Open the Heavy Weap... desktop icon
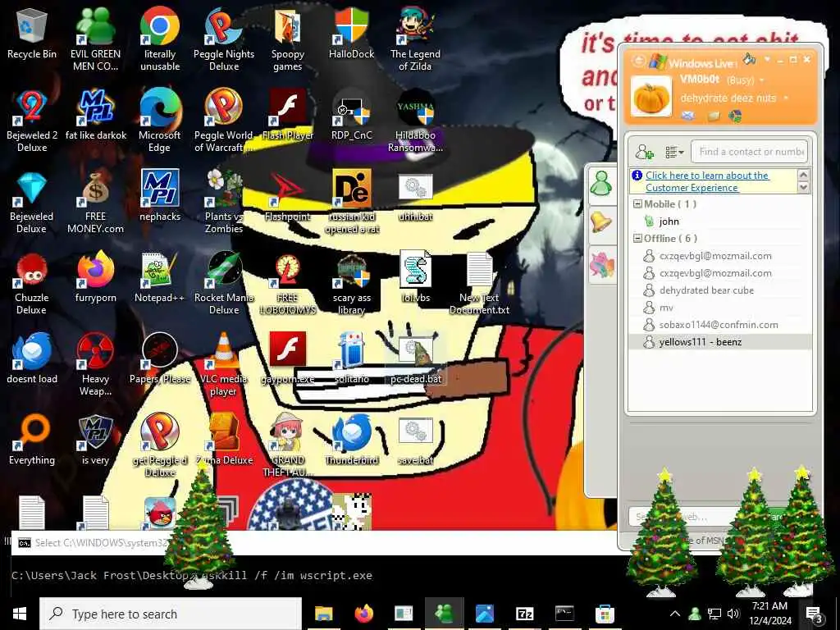 point(95,365)
